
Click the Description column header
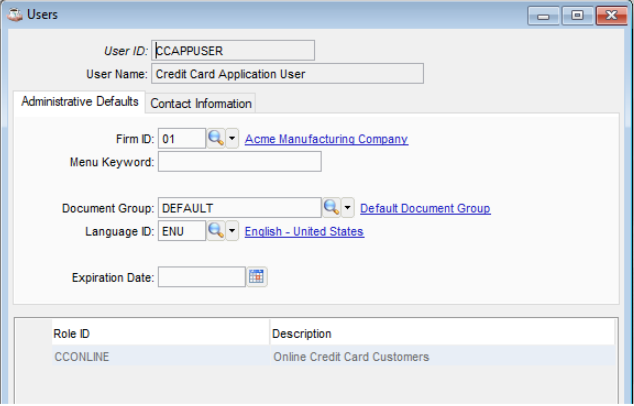coord(440,333)
